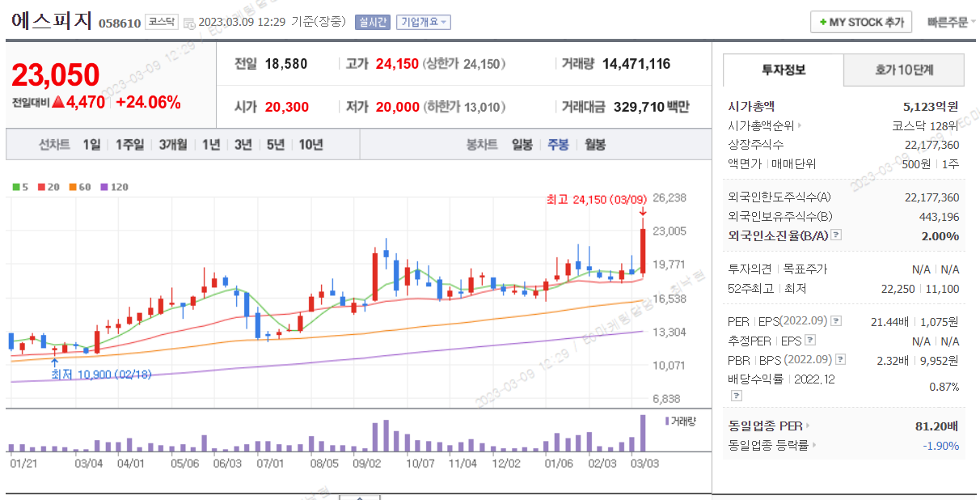Select the 1일 line chart period
980x500 pixels.
(x=92, y=145)
